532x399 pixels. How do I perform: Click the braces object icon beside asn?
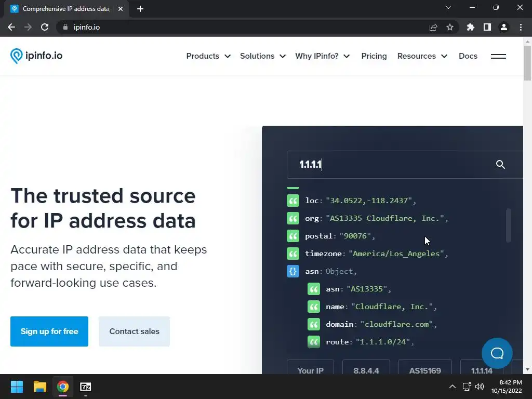(293, 271)
